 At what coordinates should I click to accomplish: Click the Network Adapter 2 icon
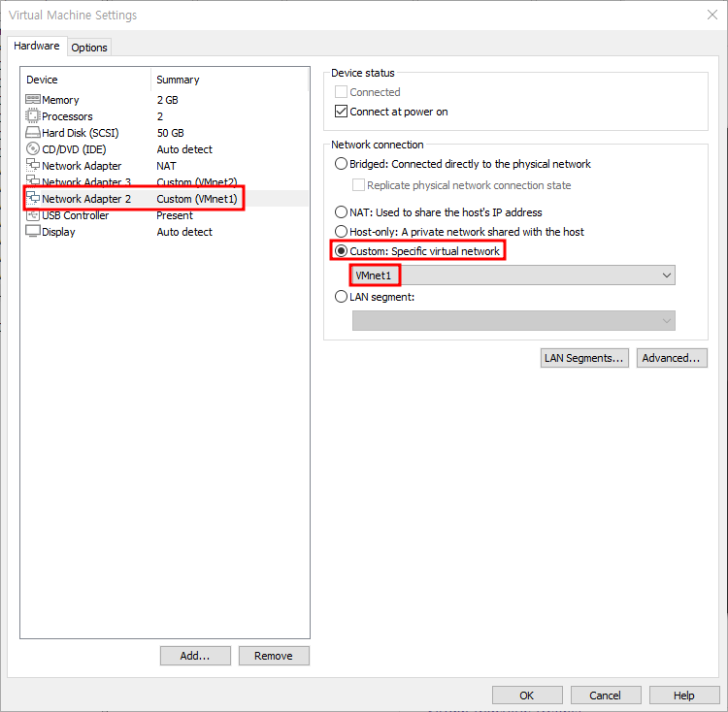pyautogui.click(x=32, y=198)
